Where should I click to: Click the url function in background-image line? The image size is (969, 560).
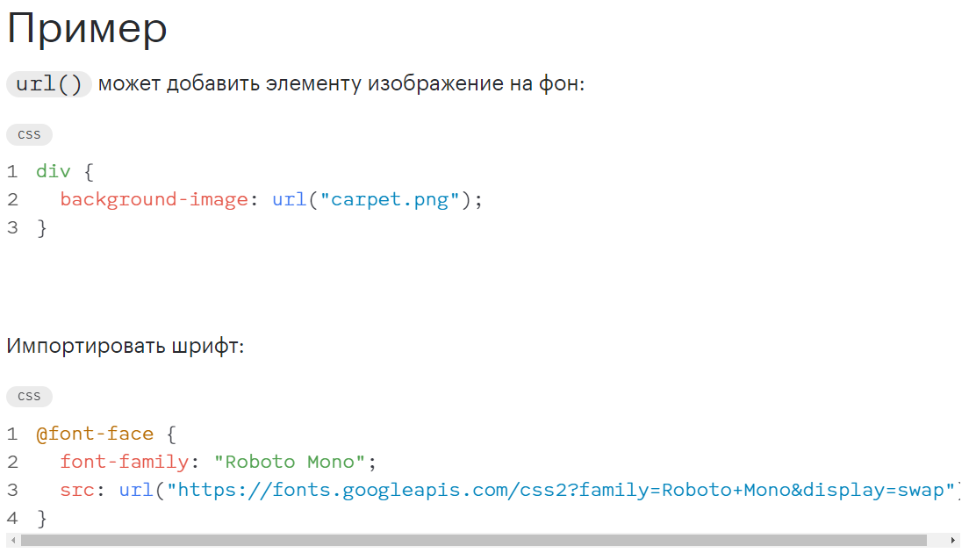click(290, 199)
